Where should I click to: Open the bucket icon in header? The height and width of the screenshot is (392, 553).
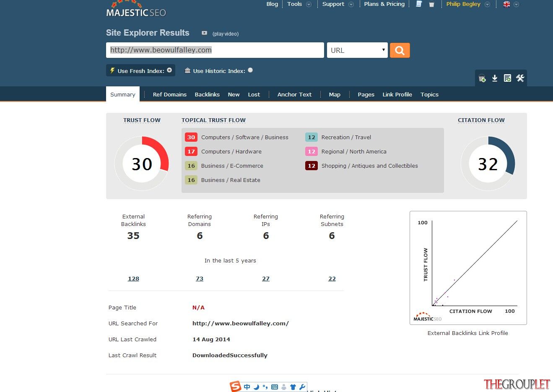pos(431,5)
